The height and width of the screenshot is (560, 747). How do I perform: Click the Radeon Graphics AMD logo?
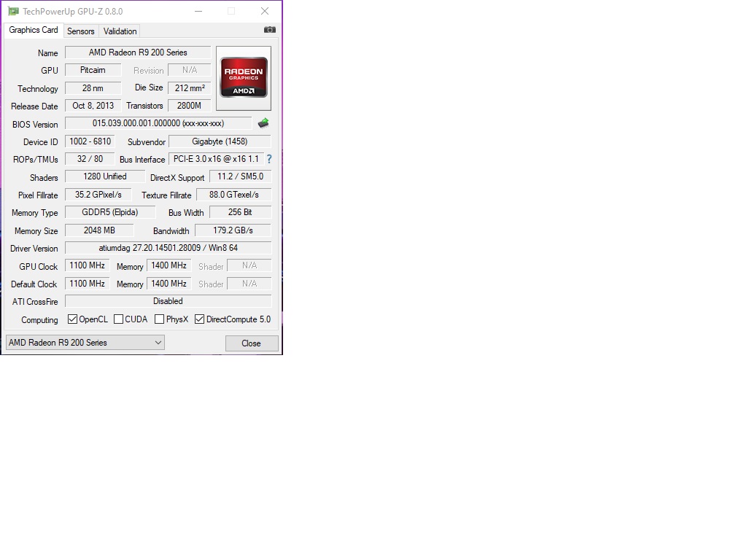[x=244, y=78]
